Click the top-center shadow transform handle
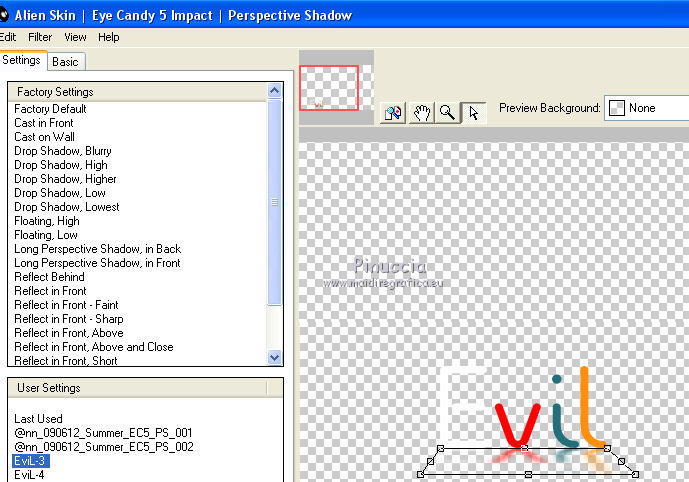The image size is (689, 482). click(524, 449)
